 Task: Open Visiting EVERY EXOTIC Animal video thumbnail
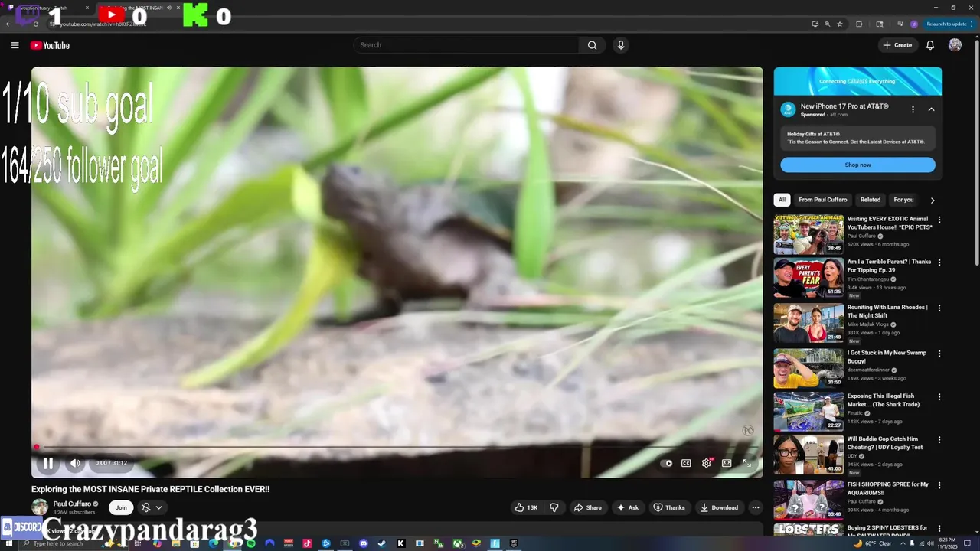(x=808, y=234)
